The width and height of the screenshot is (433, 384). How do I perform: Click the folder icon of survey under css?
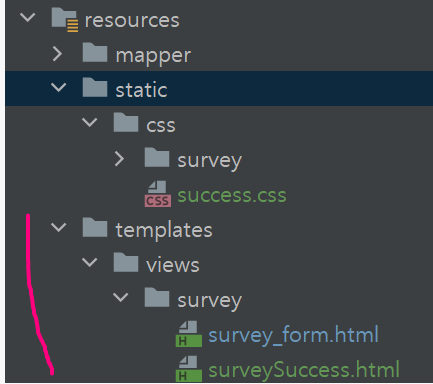point(157,157)
